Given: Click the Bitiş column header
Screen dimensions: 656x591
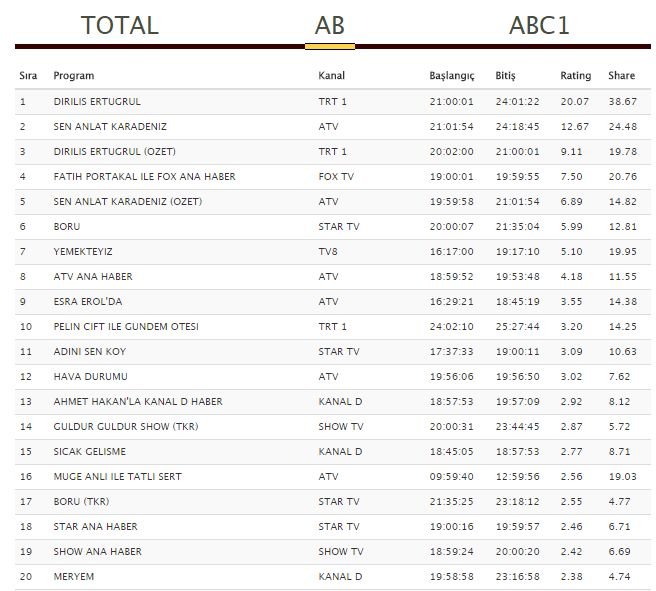Looking at the screenshot, I should coord(505,76).
